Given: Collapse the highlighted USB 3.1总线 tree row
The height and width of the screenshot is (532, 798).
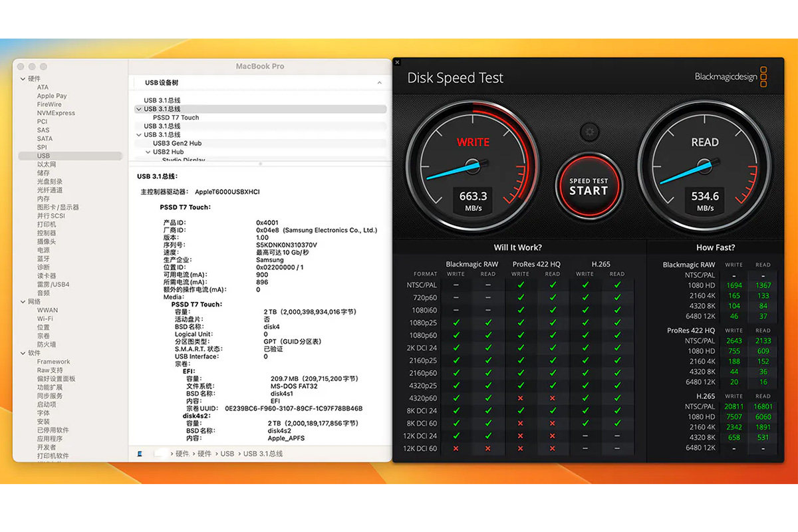Looking at the screenshot, I should coord(138,109).
